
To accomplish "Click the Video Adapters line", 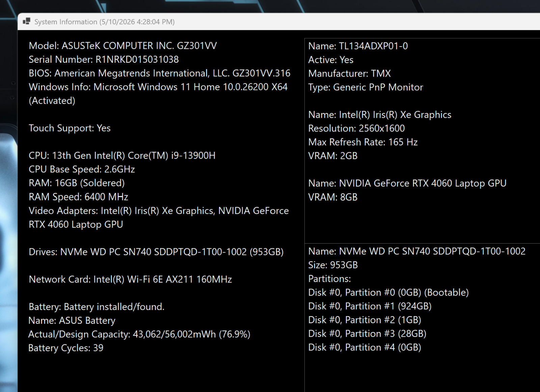I will (159, 211).
